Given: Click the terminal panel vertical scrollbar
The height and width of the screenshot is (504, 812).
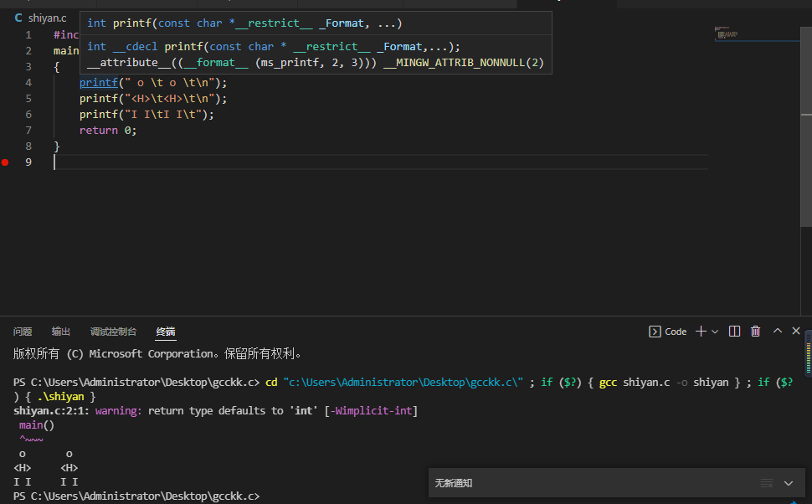Looking at the screenshot, I should click(x=808, y=352).
